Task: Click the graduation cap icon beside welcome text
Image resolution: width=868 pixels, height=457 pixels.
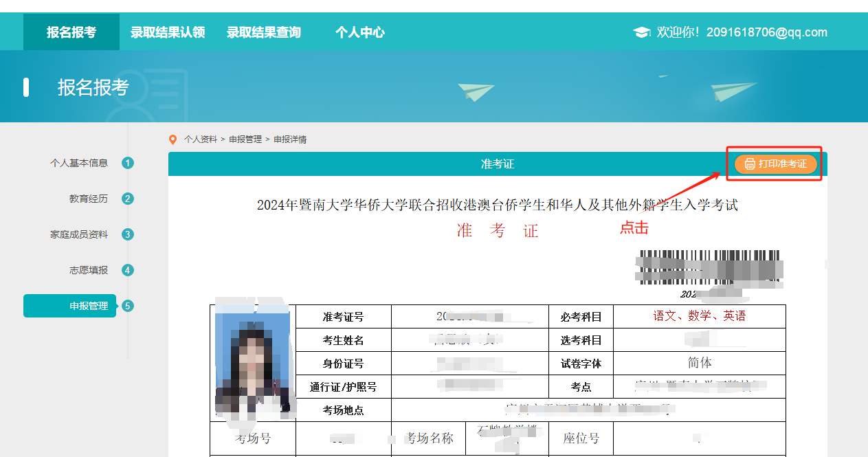Action: point(641,32)
